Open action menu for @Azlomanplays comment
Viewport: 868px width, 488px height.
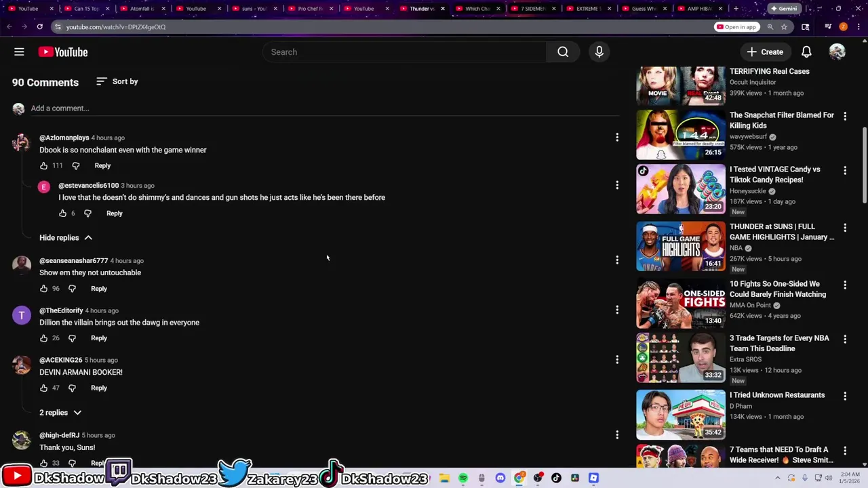[x=617, y=138]
